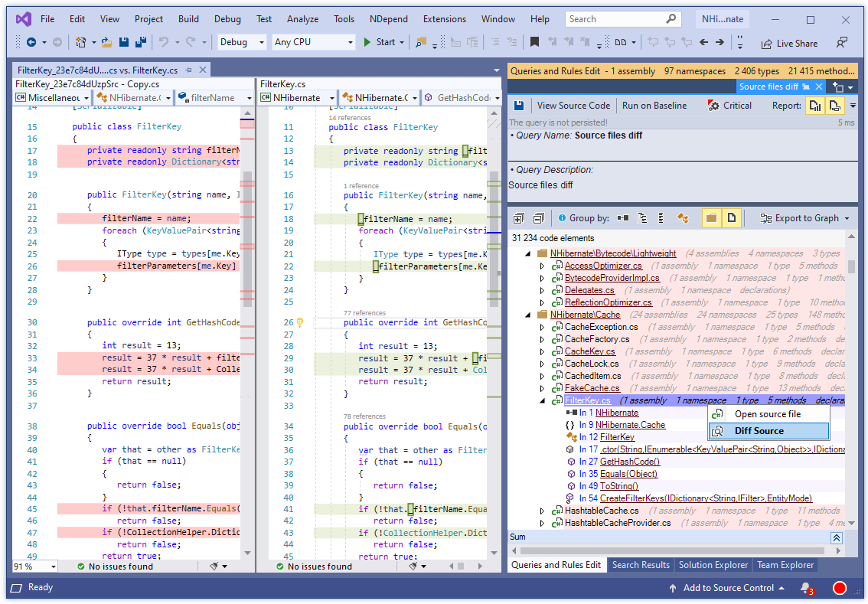Open the Start button dropdown arrow
This screenshot has width=868, height=604.
click(402, 42)
